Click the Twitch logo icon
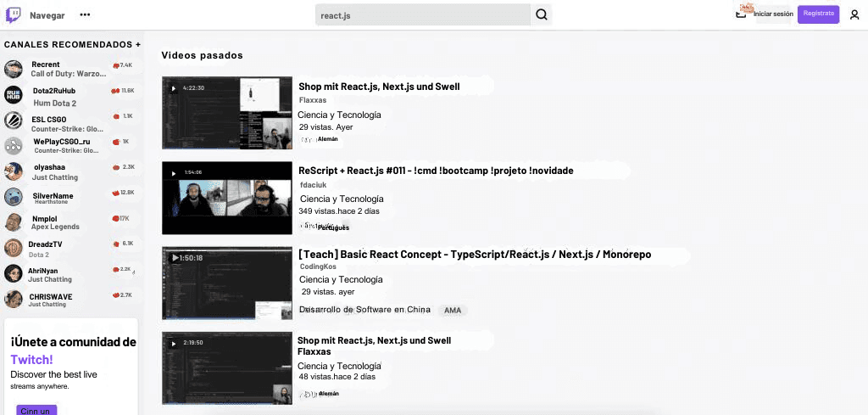This screenshot has height=415, width=868. 13,14
